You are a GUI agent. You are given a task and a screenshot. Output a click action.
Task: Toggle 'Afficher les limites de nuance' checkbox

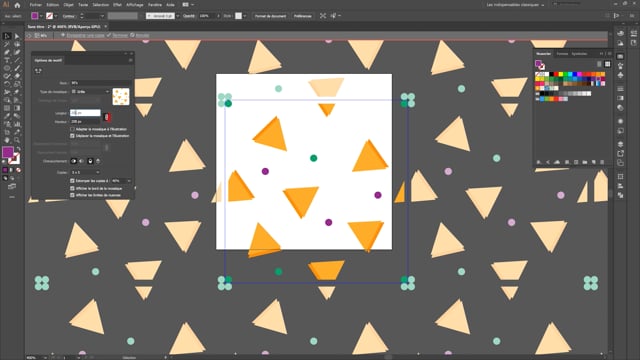(72, 195)
